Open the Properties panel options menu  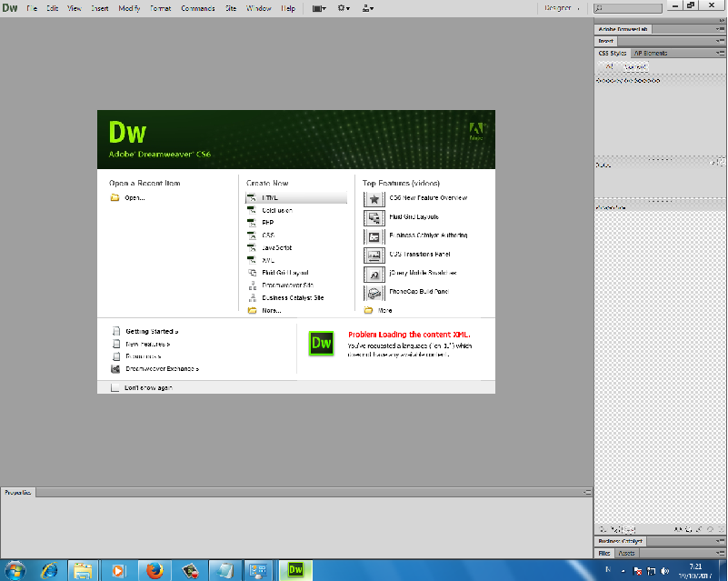587,492
